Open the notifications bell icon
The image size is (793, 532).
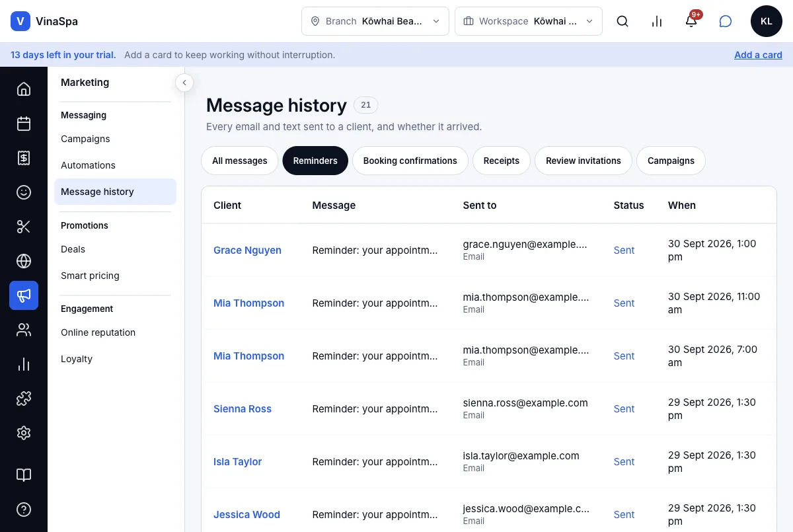[691, 21]
